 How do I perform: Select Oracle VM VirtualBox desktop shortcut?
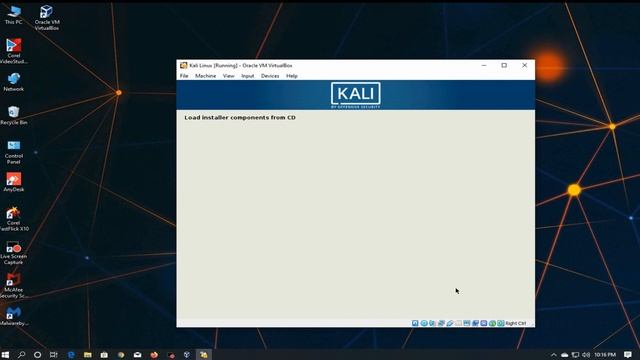[47, 18]
